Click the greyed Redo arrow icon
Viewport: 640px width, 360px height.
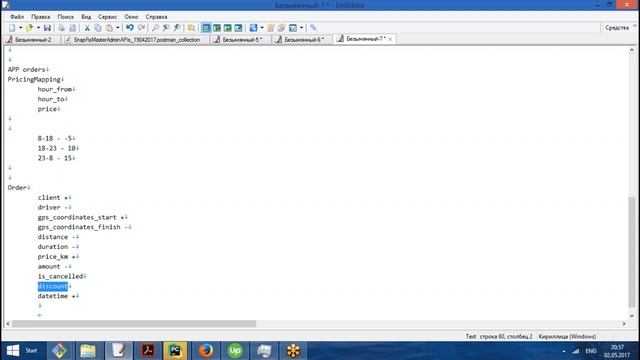pos(141,28)
